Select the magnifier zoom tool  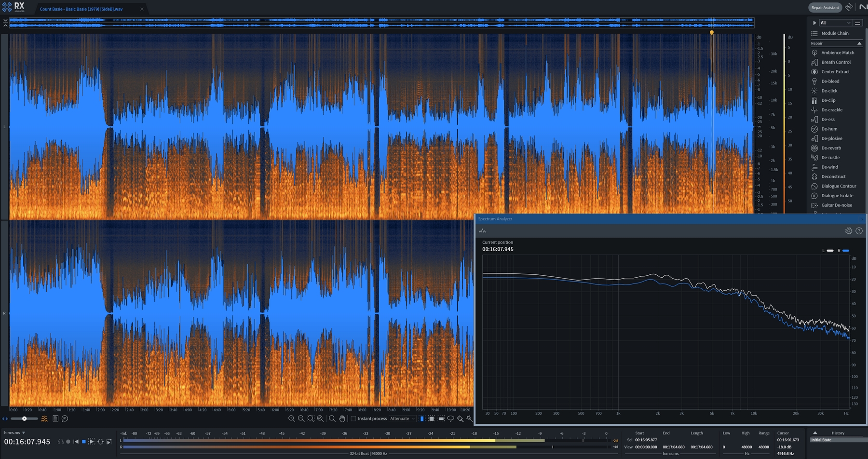click(332, 418)
